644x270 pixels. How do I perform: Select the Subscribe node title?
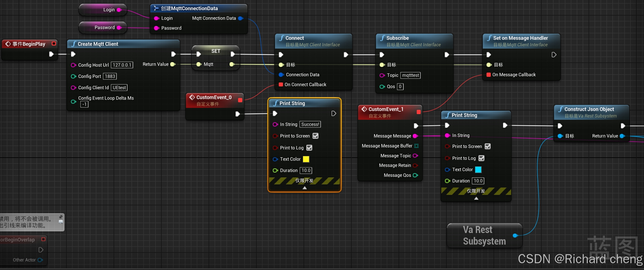[x=397, y=38]
